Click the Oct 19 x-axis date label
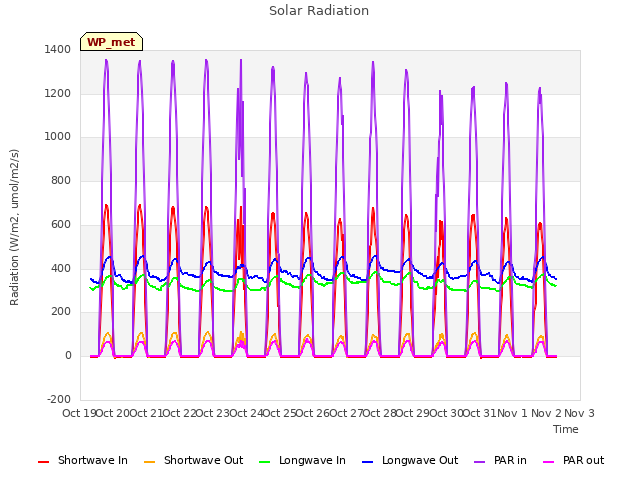The width and height of the screenshot is (640, 480). [x=79, y=413]
